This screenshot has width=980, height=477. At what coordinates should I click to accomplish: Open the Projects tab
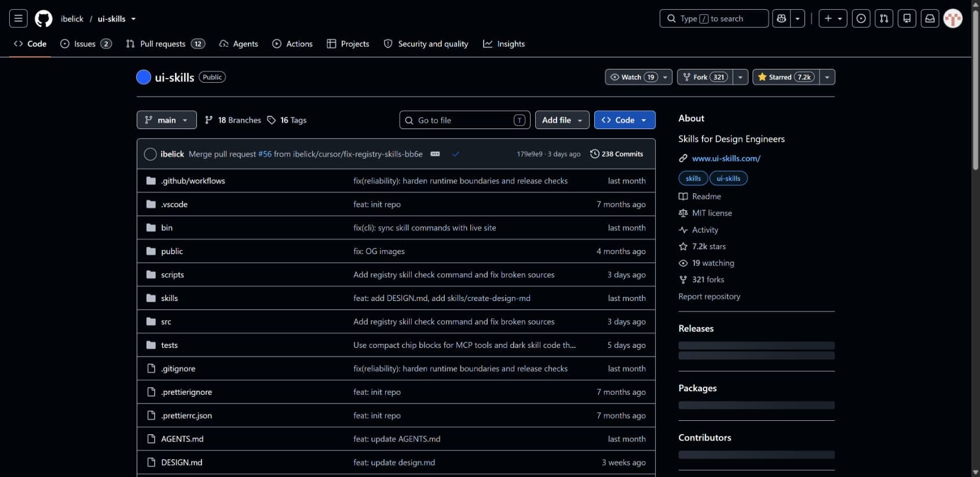click(x=348, y=44)
